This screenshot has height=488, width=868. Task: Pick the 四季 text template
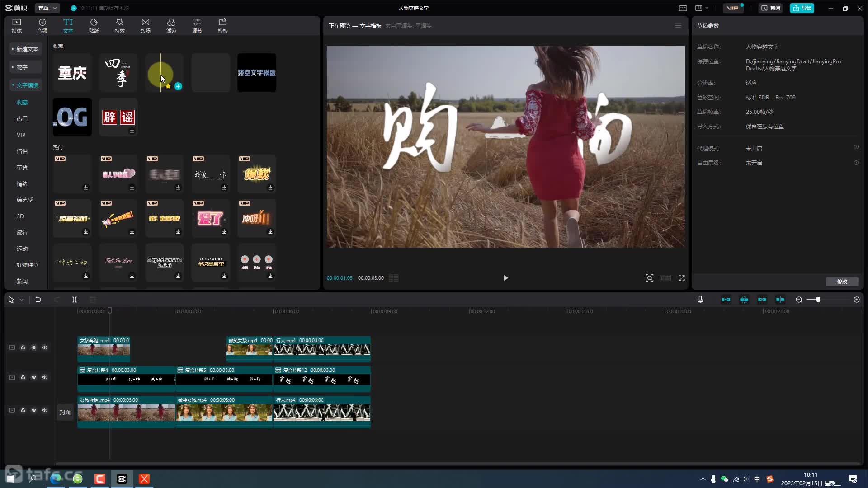(118, 73)
